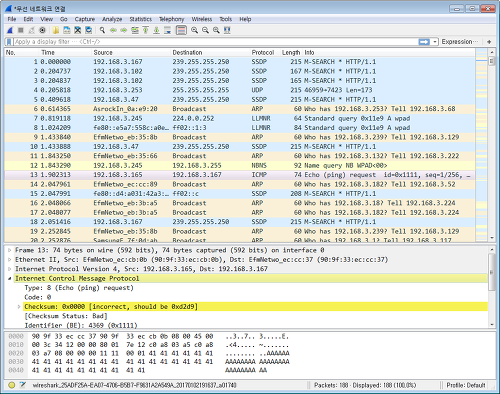Sort packets by Protocol column header
Image resolution: width=500 pixels, height=394 pixels.
click(x=265, y=52)
